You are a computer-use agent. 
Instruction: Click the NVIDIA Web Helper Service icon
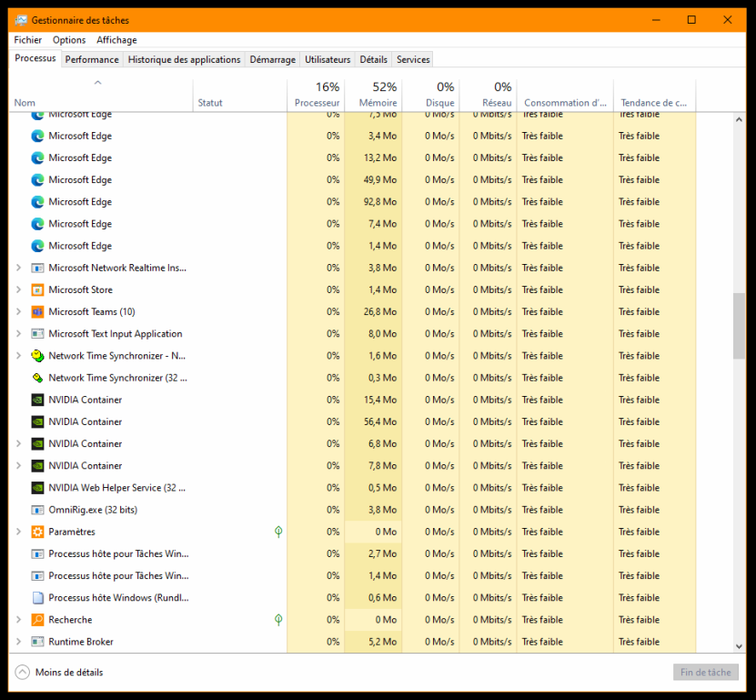tap(37, 488)
